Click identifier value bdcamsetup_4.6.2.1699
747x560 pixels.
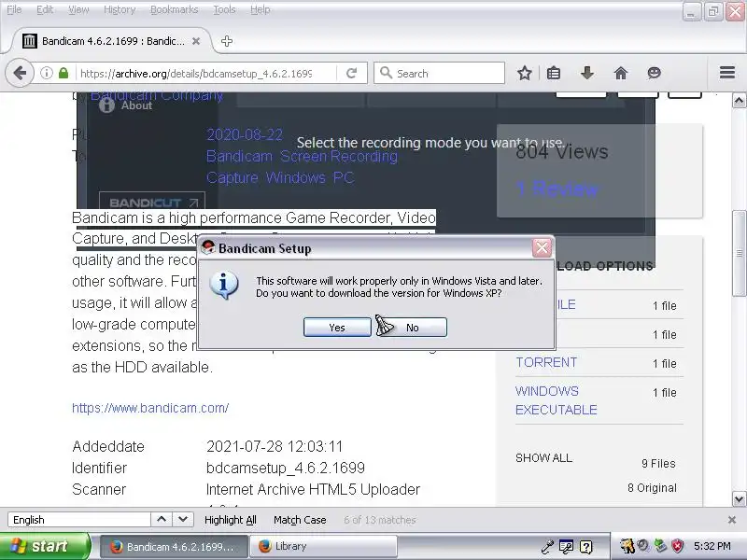point(286,468)
